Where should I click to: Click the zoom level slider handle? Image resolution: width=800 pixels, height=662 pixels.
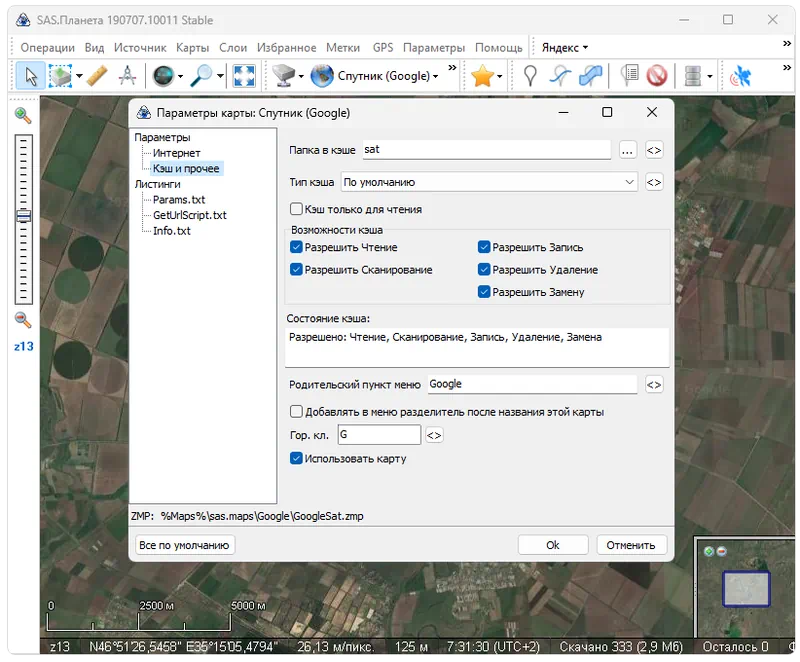pyautogui.click(x=23, y=216)
